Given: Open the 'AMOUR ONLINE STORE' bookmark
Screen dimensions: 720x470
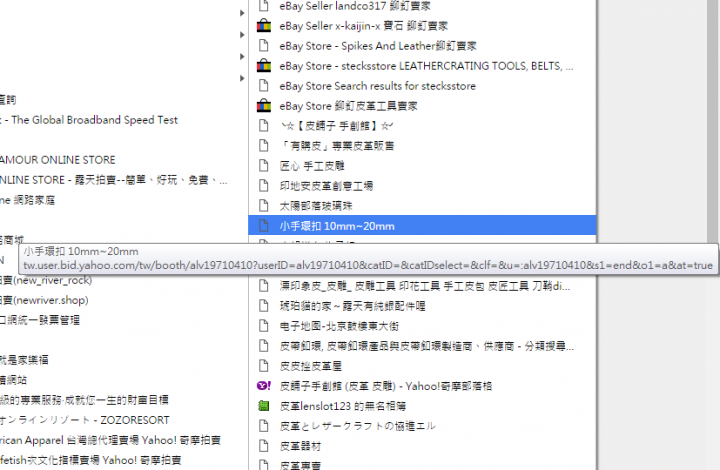Looking at the screenshot, I should tap(58, 160).
